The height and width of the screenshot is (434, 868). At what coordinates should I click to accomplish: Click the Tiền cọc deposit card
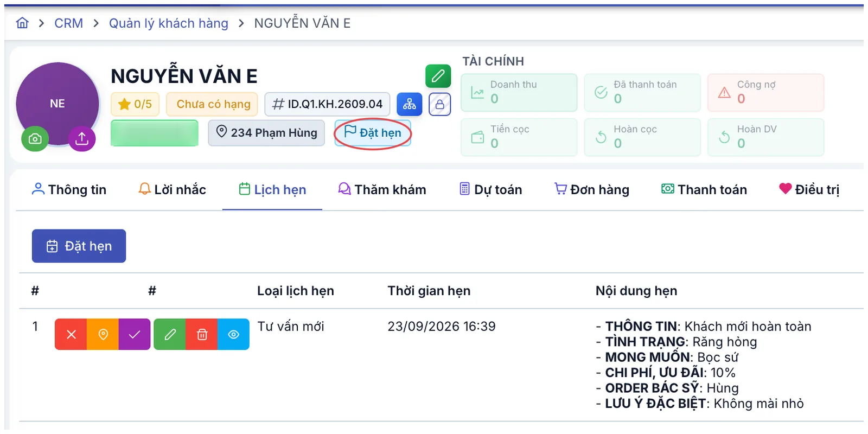point(519,137)
